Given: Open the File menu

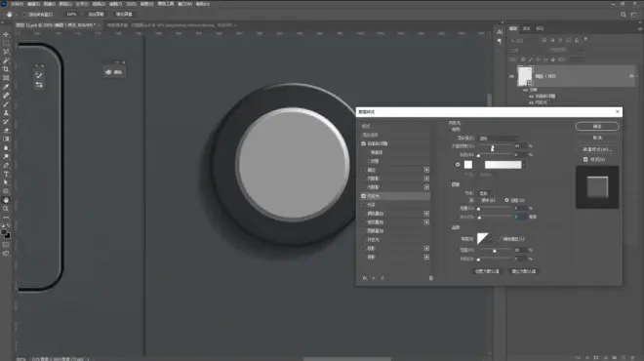Looking at the screenshot, I should coord(17,4).
